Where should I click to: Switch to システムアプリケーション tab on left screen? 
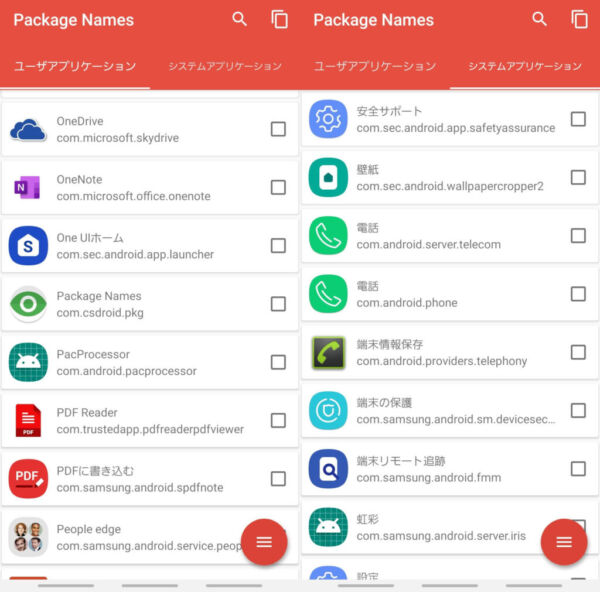[225, 66]
